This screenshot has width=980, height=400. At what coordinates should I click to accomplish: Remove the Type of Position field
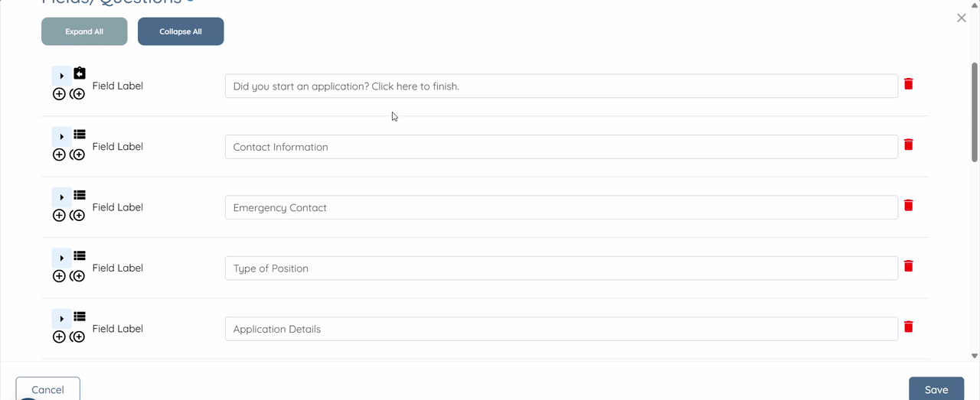pyautogui.click(x=909, y=266)
